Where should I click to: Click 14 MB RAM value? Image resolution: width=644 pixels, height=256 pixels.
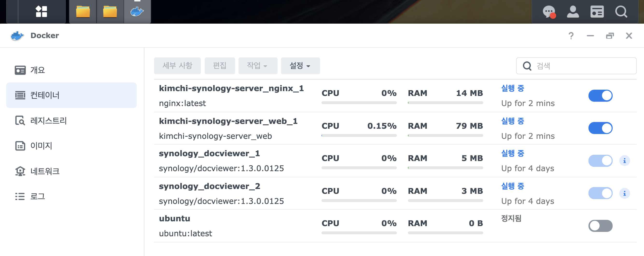[x=469, y=93]
